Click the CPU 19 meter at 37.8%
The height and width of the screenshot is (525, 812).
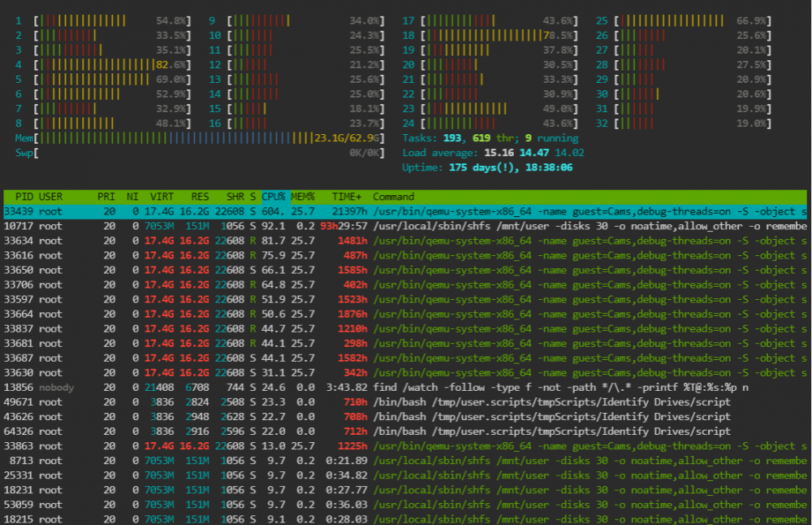coord(490,50)
